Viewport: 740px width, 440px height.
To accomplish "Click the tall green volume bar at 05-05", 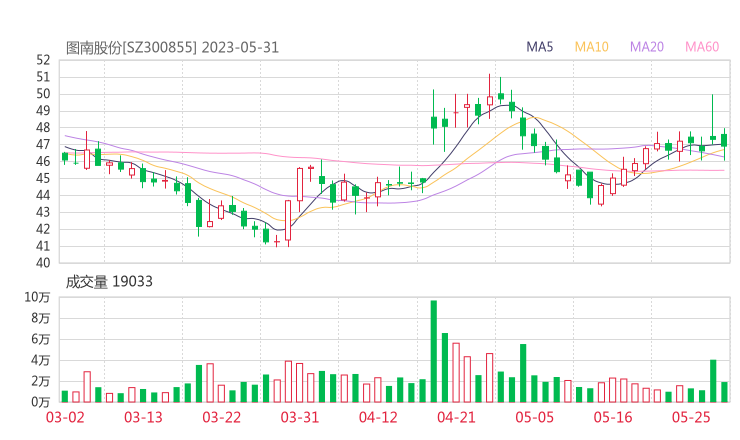I will pos(523,373).
